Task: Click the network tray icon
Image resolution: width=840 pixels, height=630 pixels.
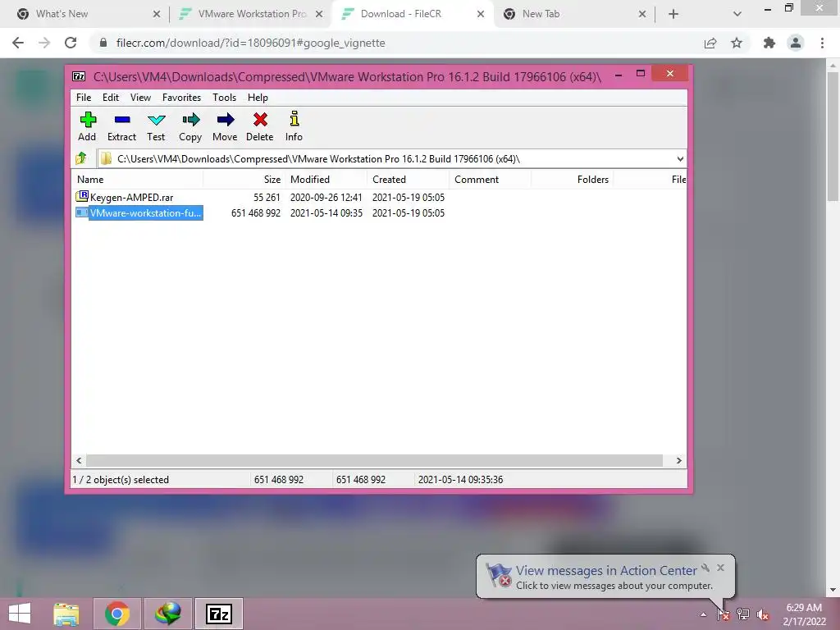Action: point(743,614)
